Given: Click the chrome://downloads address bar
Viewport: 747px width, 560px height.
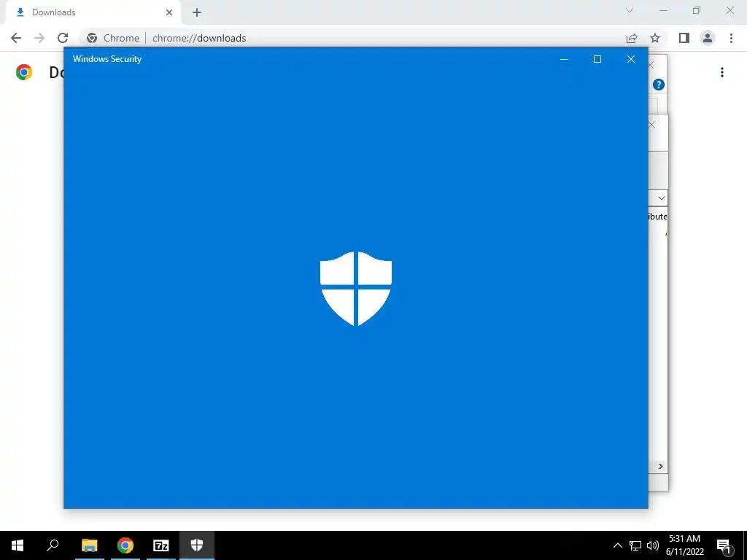Looking at the screenshot, I should pos(352,38).
